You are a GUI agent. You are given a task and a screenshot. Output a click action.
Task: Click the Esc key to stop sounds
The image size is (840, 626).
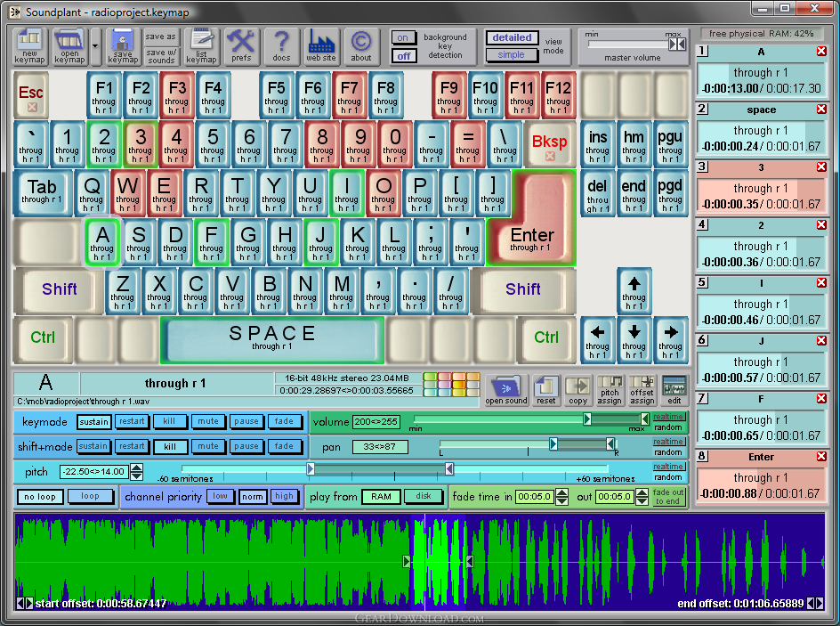tap(31, 95)
